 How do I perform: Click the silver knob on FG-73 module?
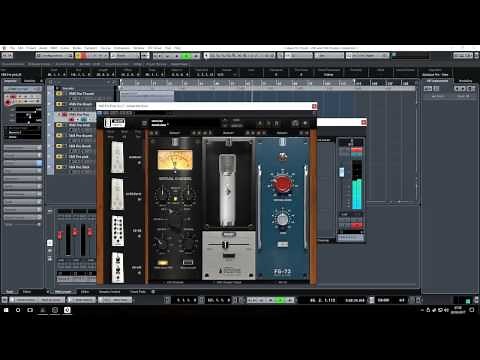[283, 219]
